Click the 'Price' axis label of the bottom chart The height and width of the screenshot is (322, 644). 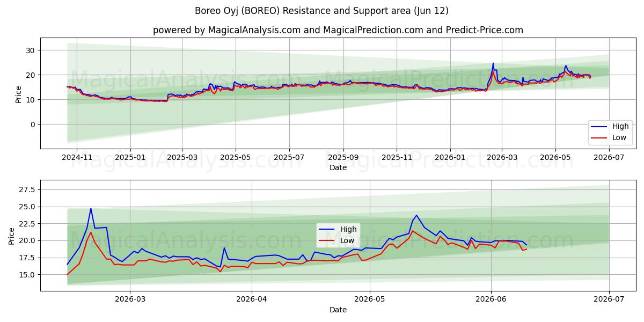(12, 237)
